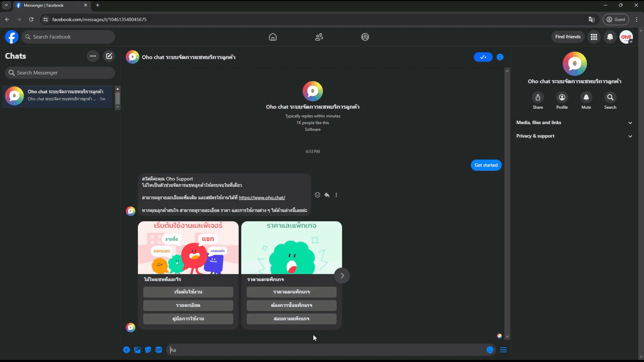Click the Oho chat header name
The width and height of the screenshot is (644, 362).
click(x=189, y=57)
